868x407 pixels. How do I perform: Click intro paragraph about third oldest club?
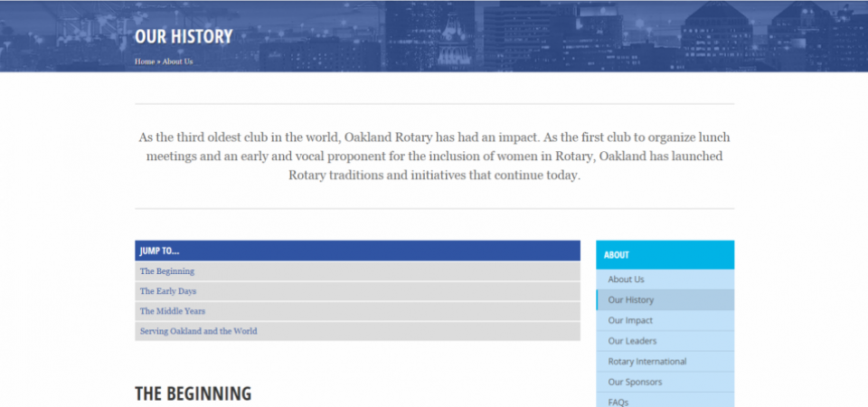[x=435, y=156]
